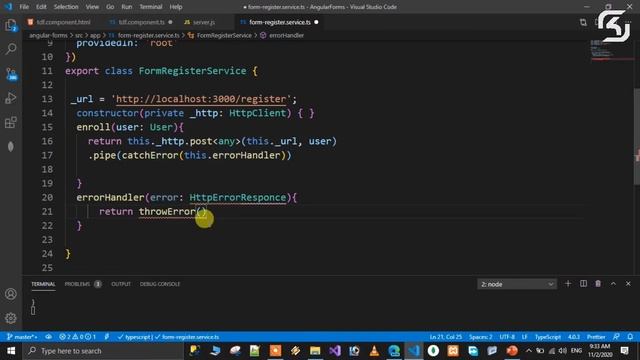Open the Extensions view
The image size is (640, 360).
click(x=11, y=122)
